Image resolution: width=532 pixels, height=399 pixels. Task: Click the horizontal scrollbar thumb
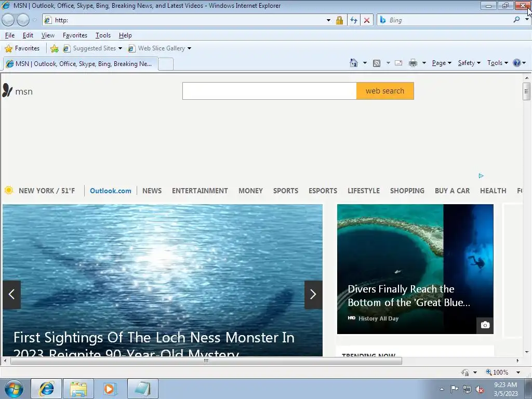click(206, 361)
